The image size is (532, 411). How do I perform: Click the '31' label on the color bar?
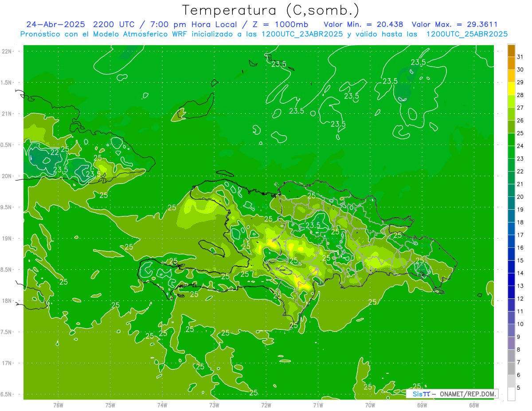[x=520, y=57]
